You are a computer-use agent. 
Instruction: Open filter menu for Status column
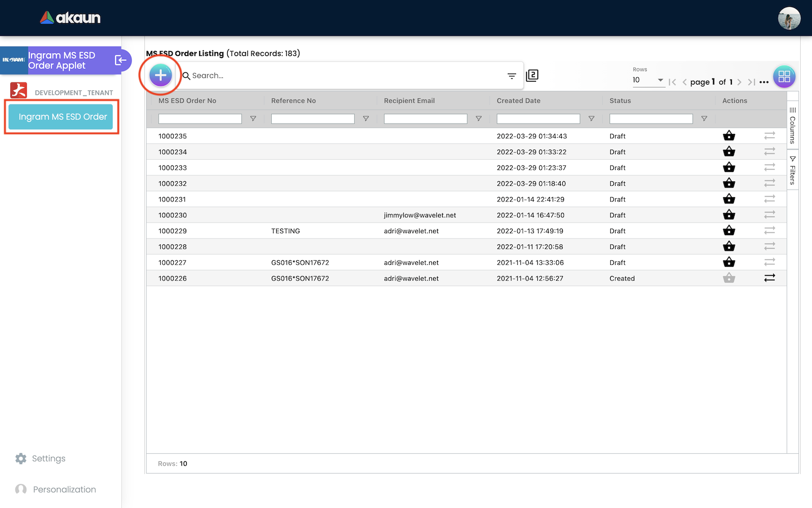pyautogui.click(x=704, y=119)
